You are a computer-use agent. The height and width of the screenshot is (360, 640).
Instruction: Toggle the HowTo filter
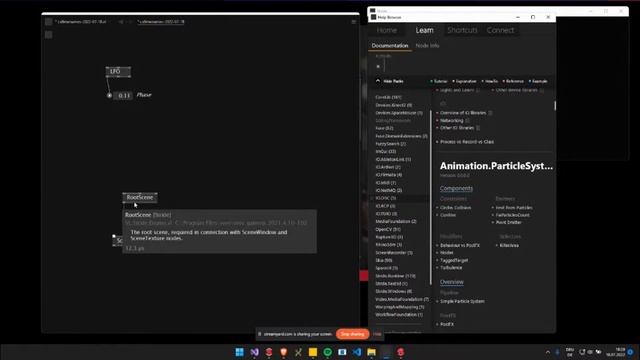coord(490,81)
